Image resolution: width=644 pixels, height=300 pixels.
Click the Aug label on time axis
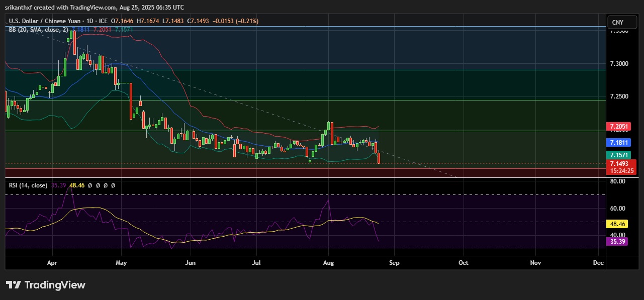pos(328,262)
